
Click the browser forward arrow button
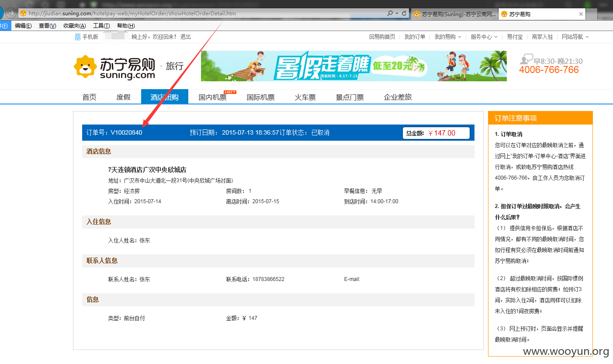click(x=11, y=13)
